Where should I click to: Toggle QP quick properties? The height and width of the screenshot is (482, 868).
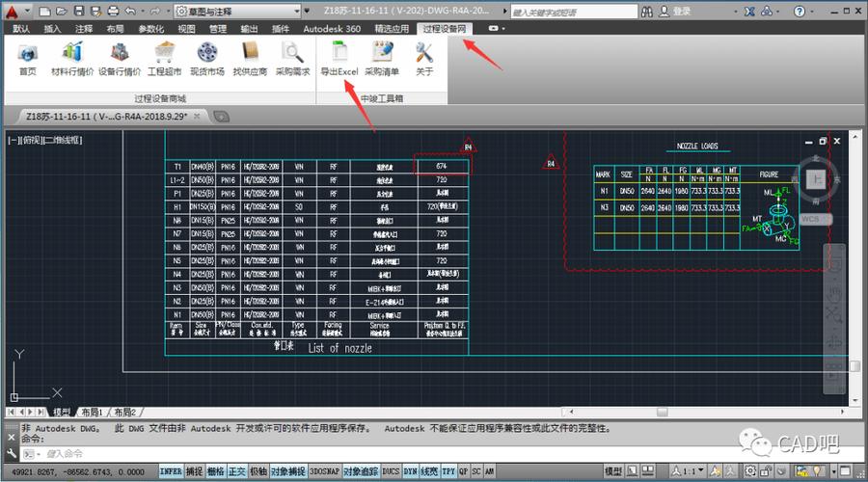[x=463, y=471]
